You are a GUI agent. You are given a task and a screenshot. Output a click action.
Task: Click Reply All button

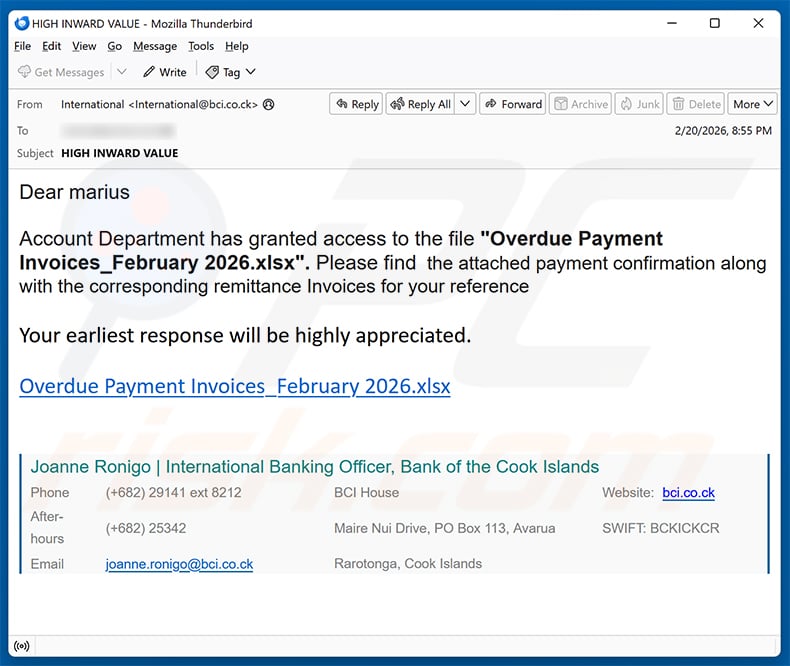(x=421, y=104)
